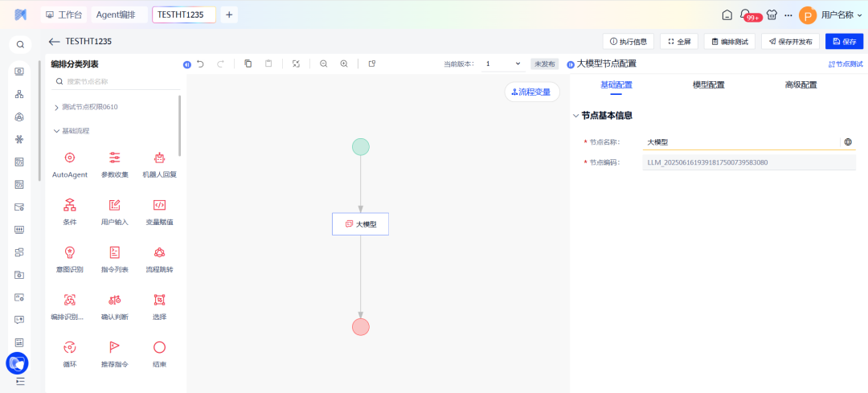This screenshot has width=868, height=393.
Task: Open the 当前版本 version dropdown
Action: pyautogui.click(x=502, y=63)
